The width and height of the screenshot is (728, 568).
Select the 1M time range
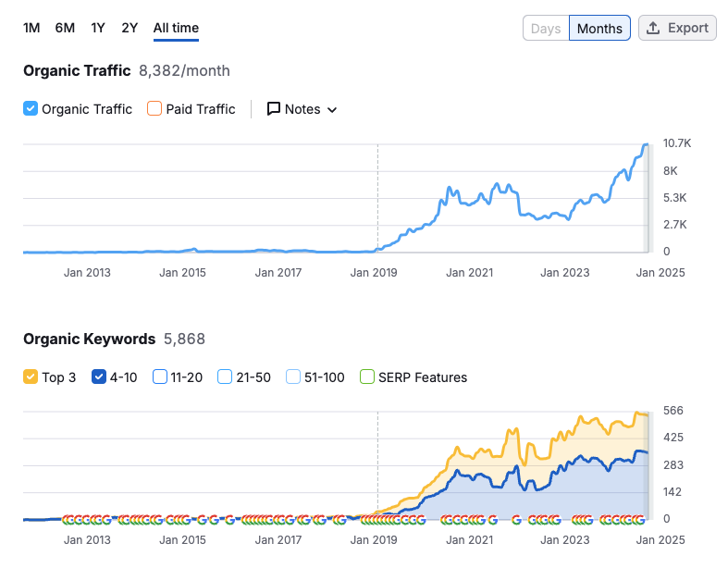click(31, 28)
